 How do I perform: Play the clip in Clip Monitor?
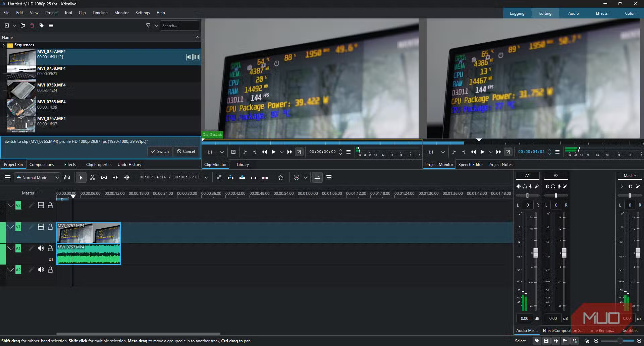pos(273,152)
